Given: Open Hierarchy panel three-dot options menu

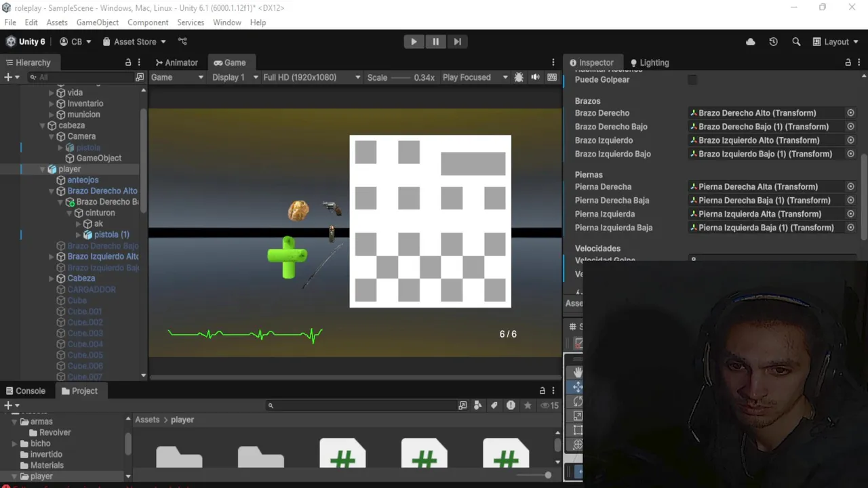Looking at the screenshot, I should coord(140,62).
